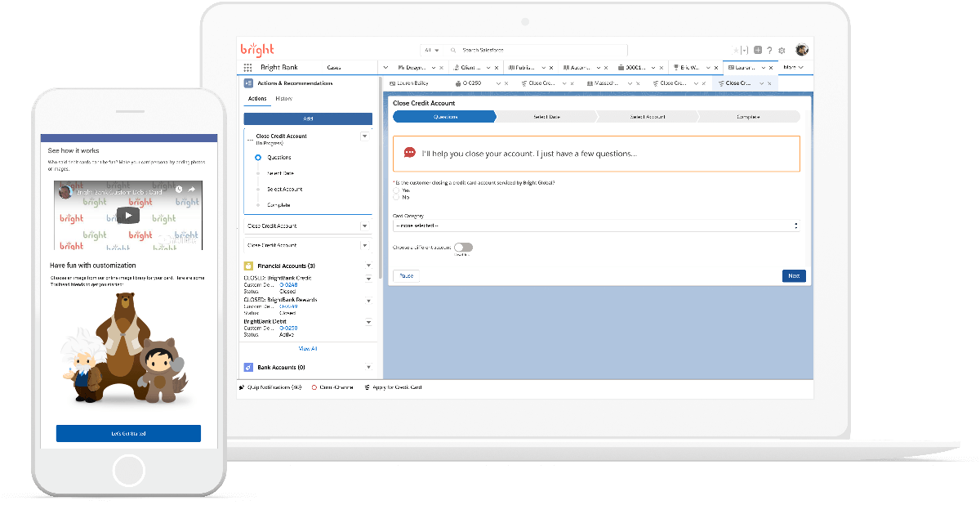Open the help question mark icon

[769, 51]
